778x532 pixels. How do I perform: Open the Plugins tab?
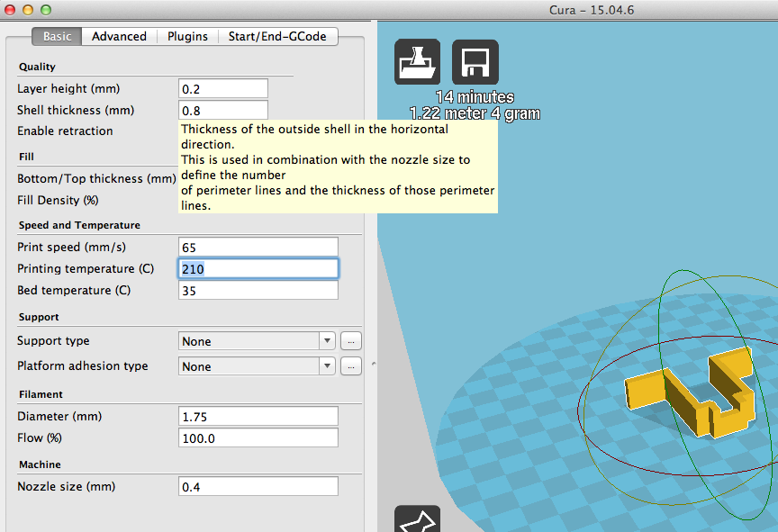187,36
